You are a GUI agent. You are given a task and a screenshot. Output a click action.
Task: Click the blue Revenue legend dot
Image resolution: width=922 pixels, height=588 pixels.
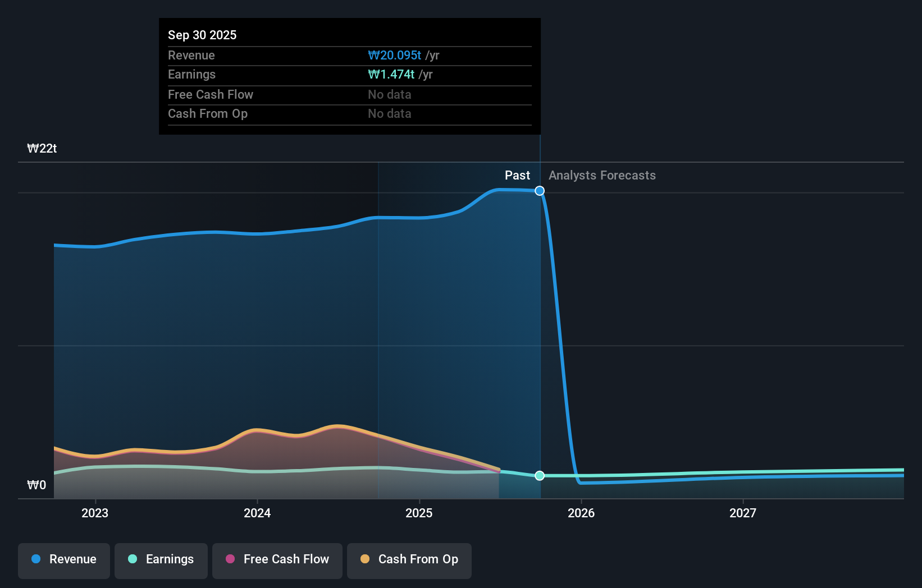(36, 559)
